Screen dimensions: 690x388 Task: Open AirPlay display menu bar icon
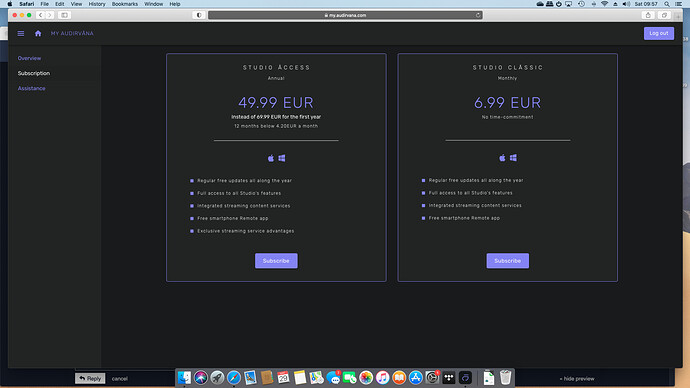[x=569, y=4]
